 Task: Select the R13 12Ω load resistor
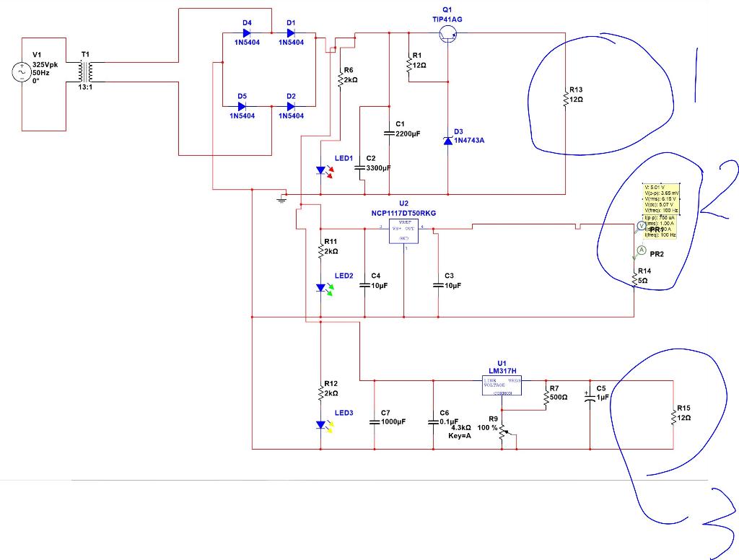[x=566, y=97]
